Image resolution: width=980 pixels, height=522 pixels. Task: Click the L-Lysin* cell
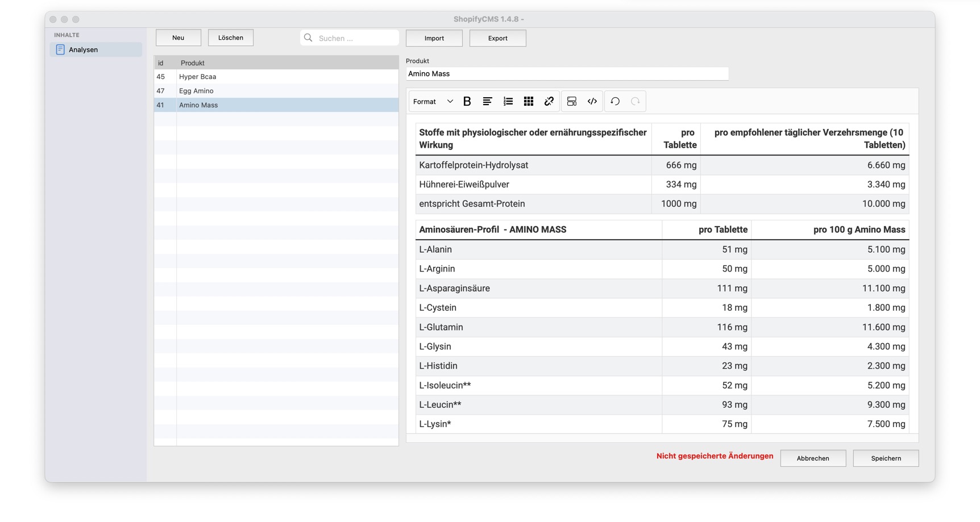[538, 424]
